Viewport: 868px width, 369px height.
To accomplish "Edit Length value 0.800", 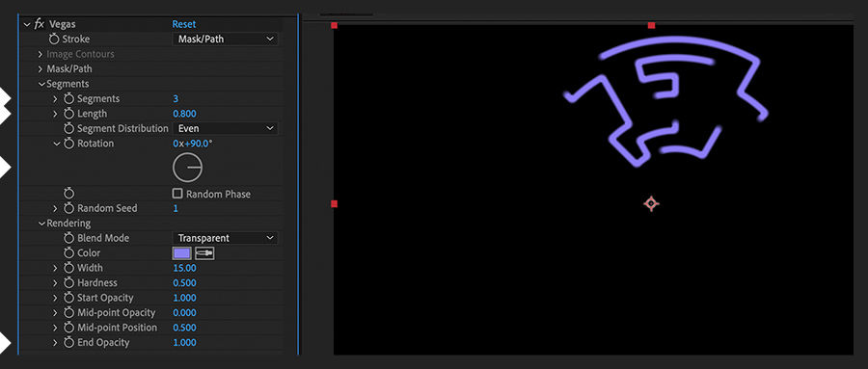I will click(184, 114).
